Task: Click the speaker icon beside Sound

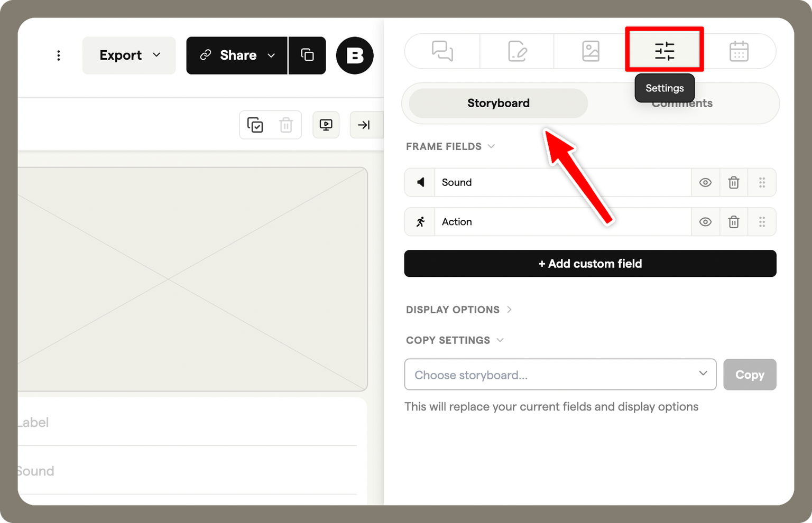Action: pyautogui.click(x=419, y=182)
